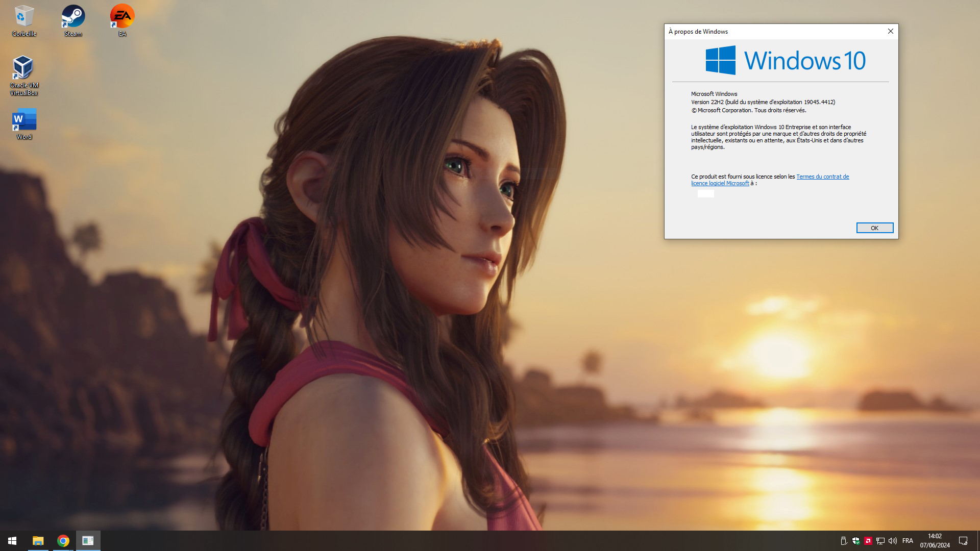
Task: Close the À propos de Windows dialog
Action: point(891,31)
